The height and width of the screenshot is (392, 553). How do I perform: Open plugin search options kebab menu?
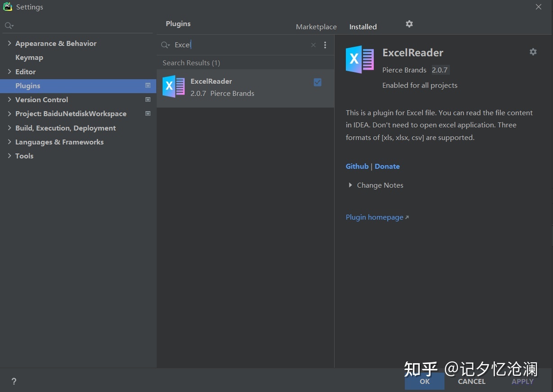coord(325,45)
